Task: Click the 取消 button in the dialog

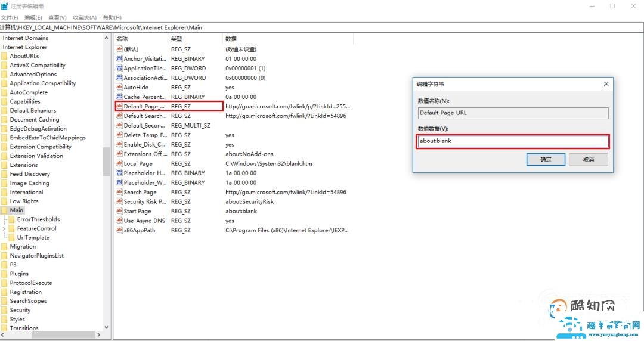Action: [589, 159]
